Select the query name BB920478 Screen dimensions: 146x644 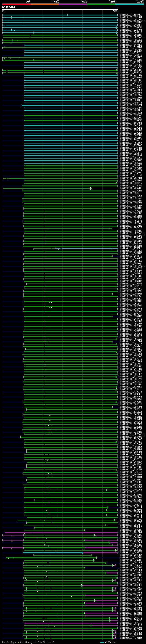pyautogui.click(x=8, y=7)
